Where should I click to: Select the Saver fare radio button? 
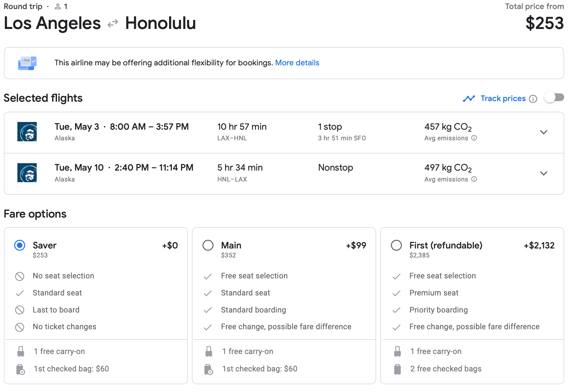pyautogui.click(x=20, y=246)
